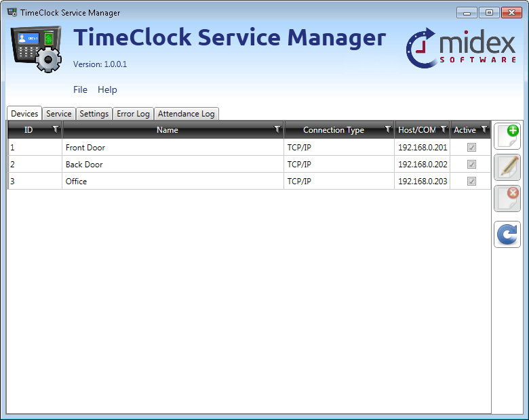This screenshot has width=529, height=420.
Task: Toggle Active checkbox for Office device
Action: point(471,182)
